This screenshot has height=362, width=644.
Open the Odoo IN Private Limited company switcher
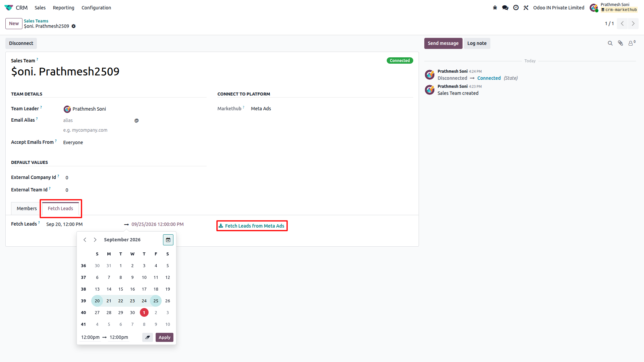tap(558, 8)
